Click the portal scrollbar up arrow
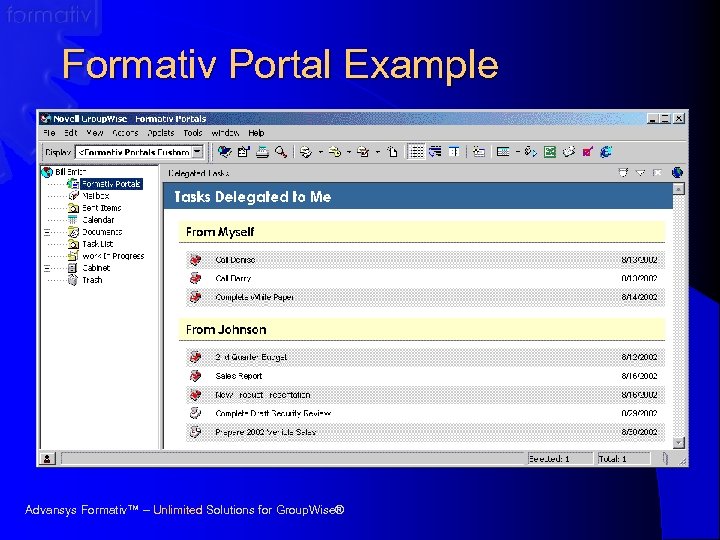Image resolution: width=720 pixels, height=540 pixels. [x=679, y=189]
